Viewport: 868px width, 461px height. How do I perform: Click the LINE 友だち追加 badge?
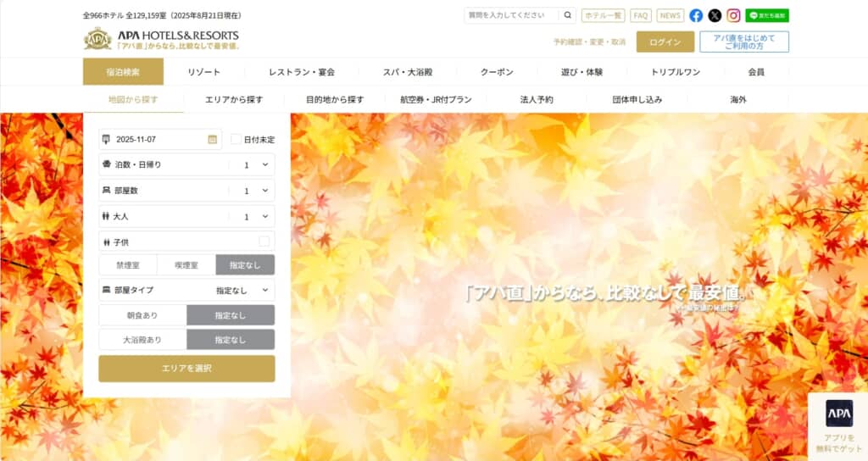coord(767,15)
